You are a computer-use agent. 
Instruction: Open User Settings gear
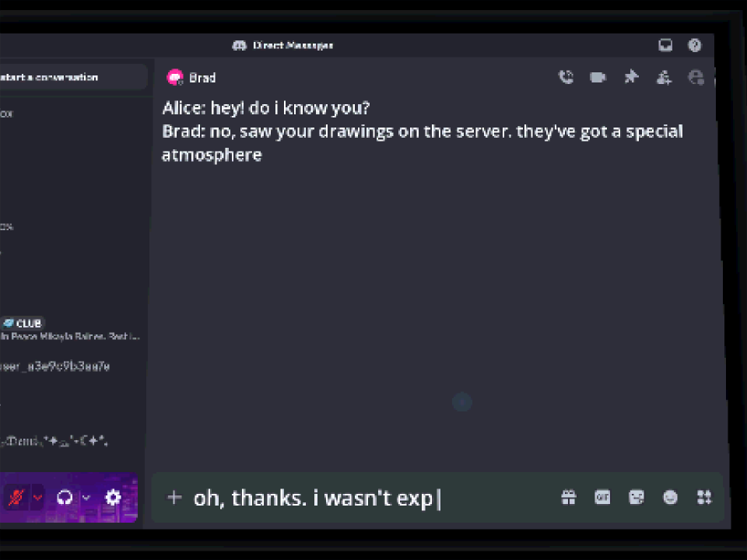(x=113, y=498)
